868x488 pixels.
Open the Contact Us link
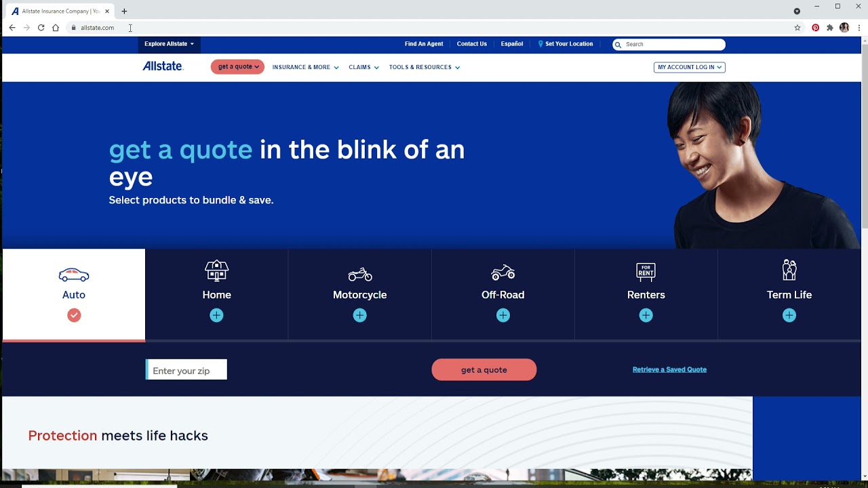(x=472, y=44)
